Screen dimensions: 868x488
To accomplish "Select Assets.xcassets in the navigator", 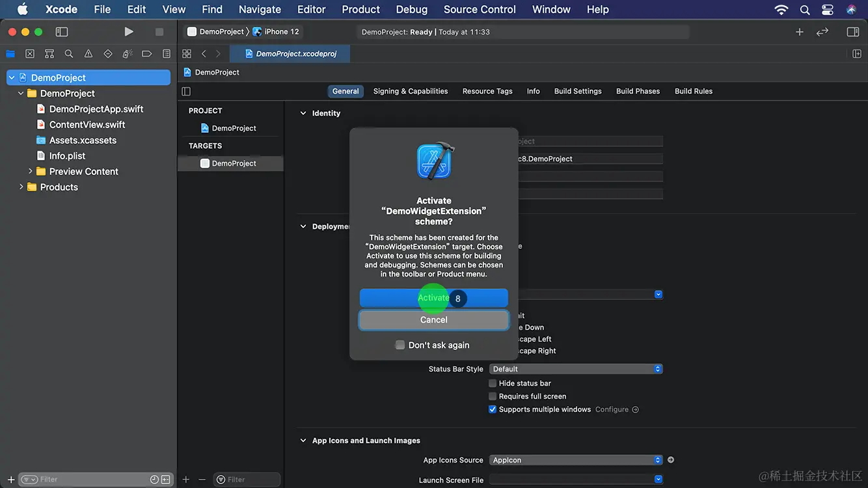I will (83, 140).
